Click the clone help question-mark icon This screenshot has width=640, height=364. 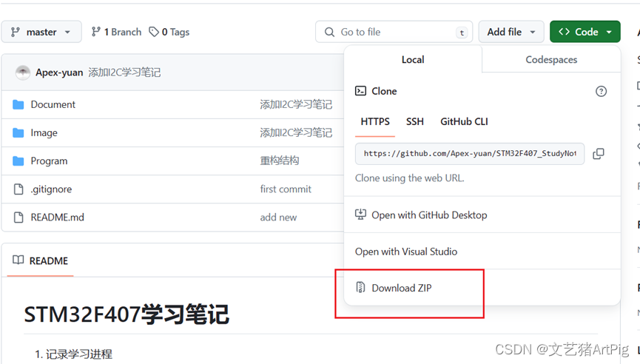601,91
